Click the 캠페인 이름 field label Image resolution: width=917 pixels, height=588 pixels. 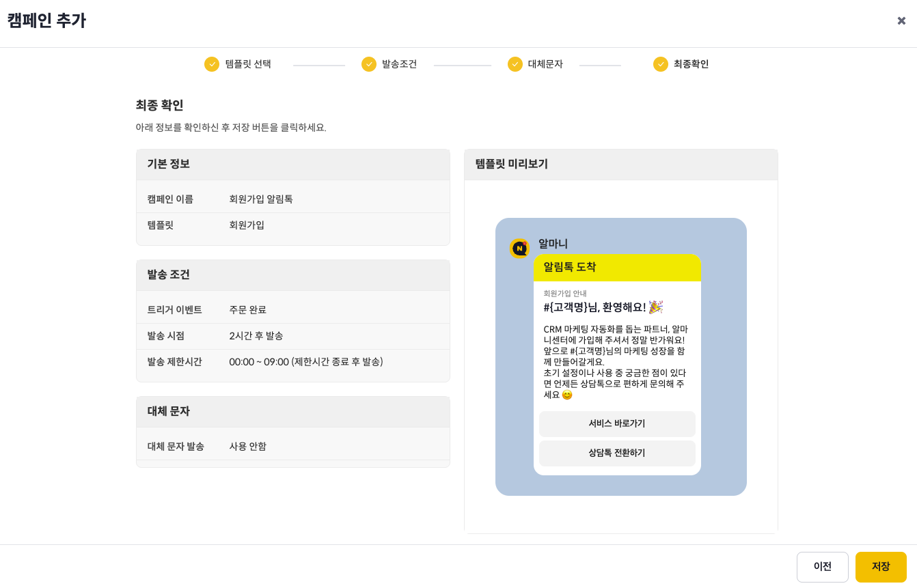click(x=170, y=199)
